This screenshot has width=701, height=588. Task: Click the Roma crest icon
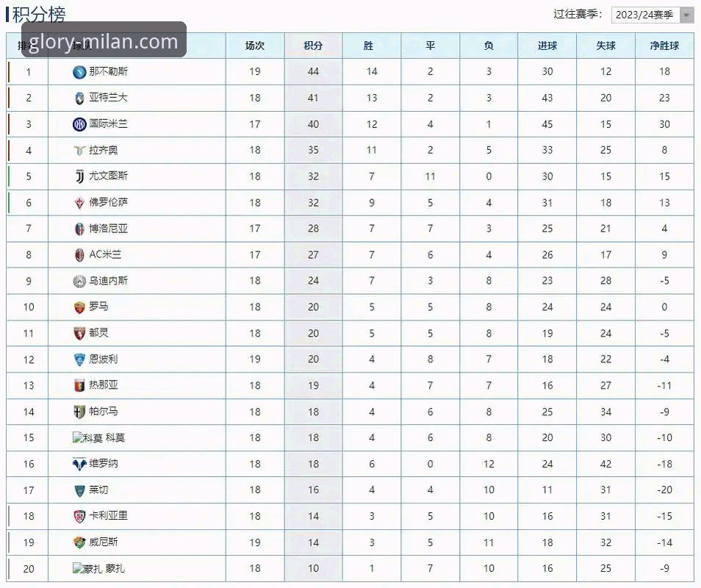79,307
